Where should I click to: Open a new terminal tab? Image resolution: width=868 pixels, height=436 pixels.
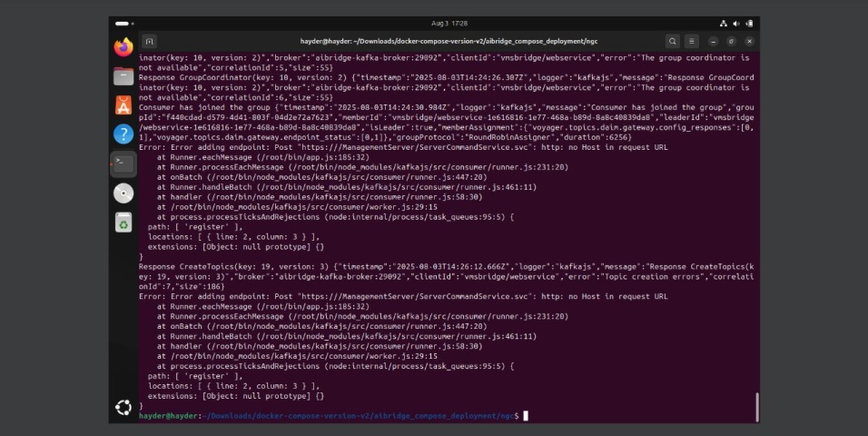pyautogui.click(x=150, y=41)
